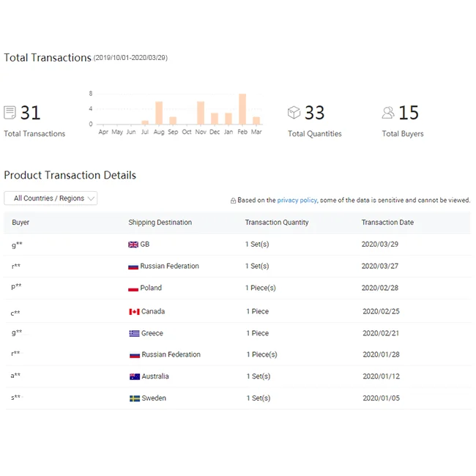
Task: Select the date 2020/02/28
Action: 380,288
